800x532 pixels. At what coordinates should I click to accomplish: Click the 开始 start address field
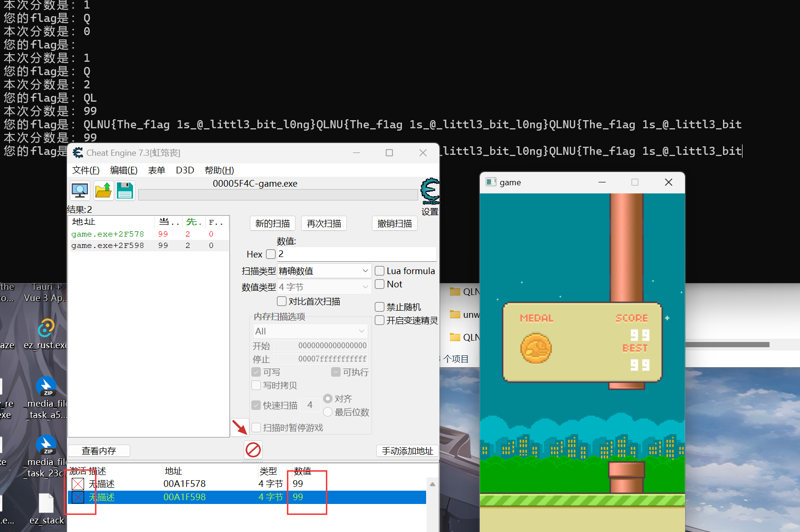pos(321,345)
